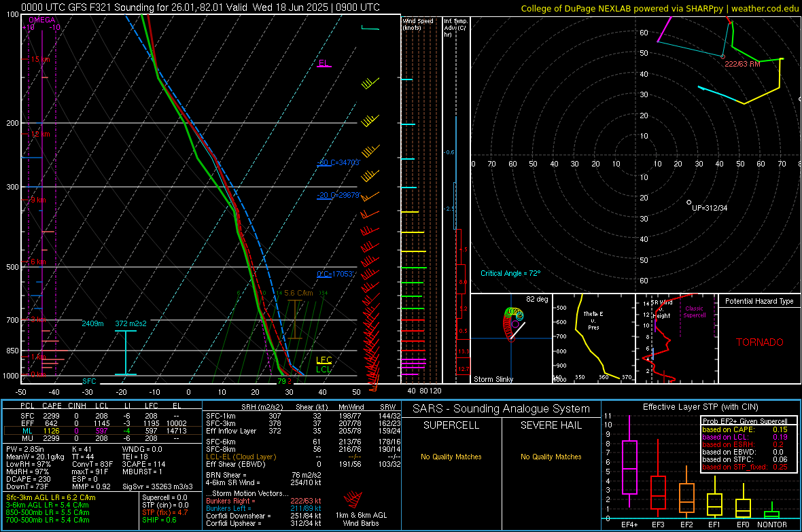Screen dimensions: 802x532
Task: Click the Wind Speed (knots) panel header
Action: tap(418, 24)
